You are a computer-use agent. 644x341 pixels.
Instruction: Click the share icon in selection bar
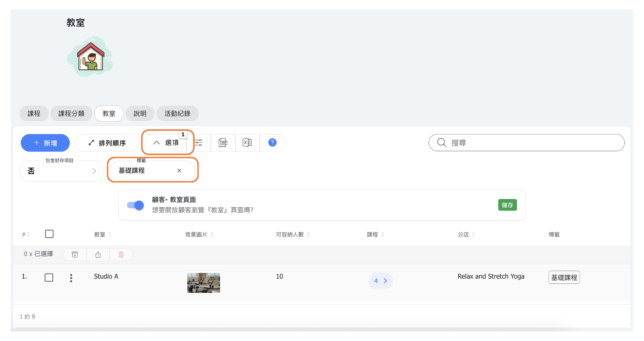pyautogui.click(x=98, y=254)
